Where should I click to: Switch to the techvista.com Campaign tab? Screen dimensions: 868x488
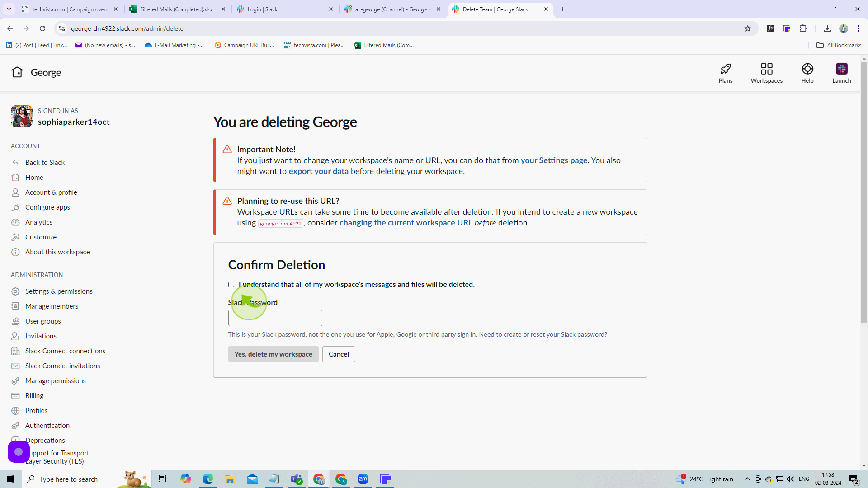70,9
